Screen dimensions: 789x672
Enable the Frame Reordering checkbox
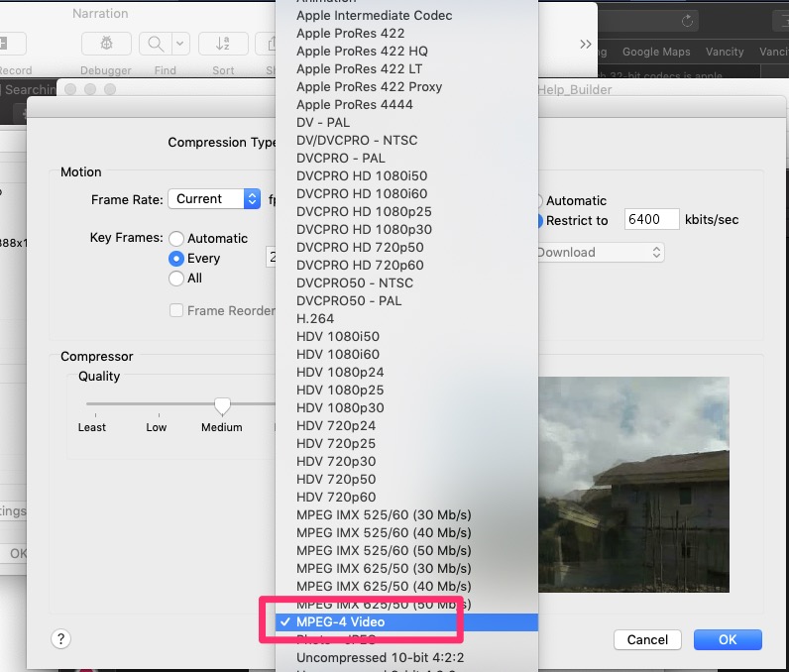(176, 310)
